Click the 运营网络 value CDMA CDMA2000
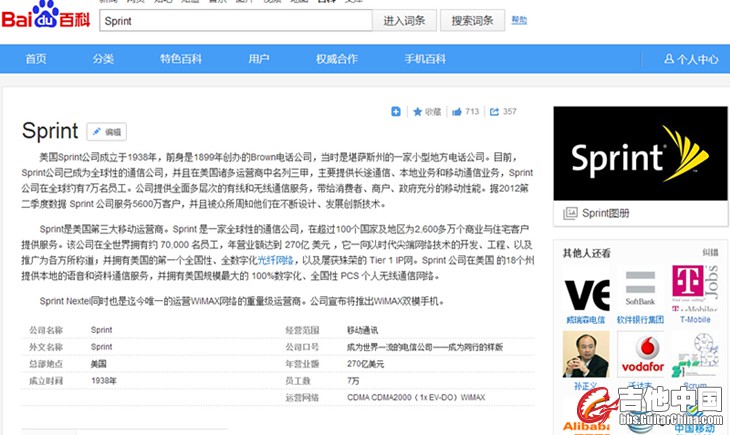Image resolution: width=730 pixels, height=435 pixels. pyautogui.click(x=416, y=397)
